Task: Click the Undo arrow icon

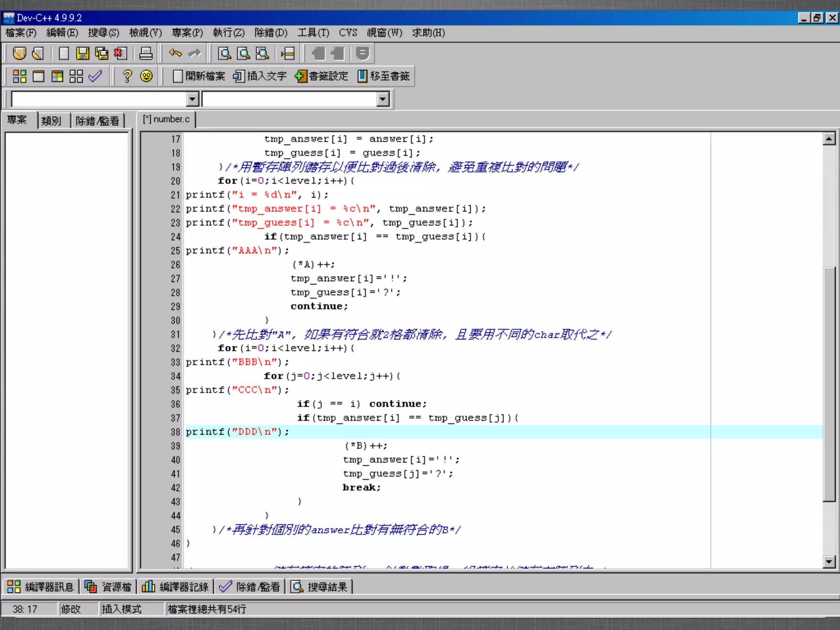Action: [x=176, y=53]
